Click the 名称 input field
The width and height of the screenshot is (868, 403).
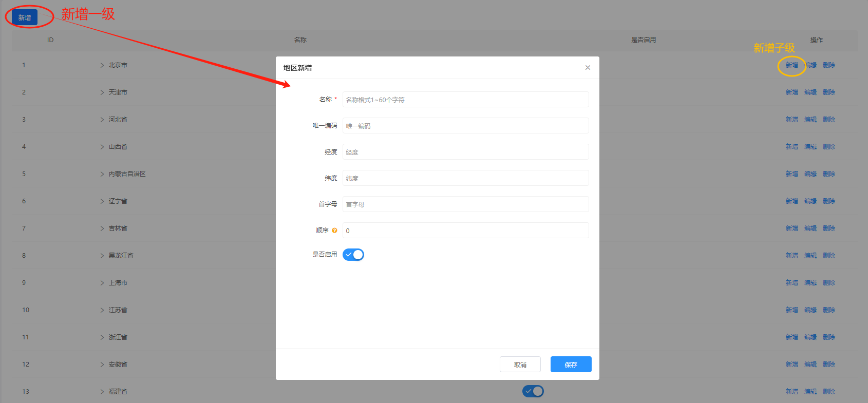(x=465, y=100)
